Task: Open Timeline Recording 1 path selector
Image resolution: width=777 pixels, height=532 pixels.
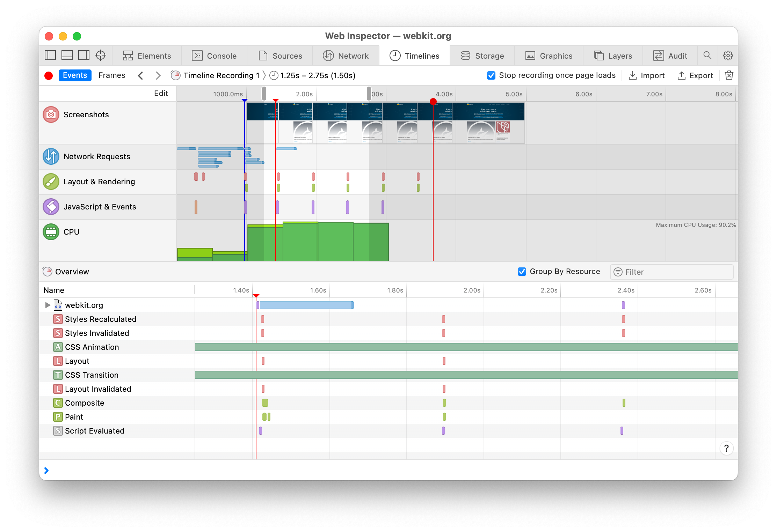Action: pos(217,75)
